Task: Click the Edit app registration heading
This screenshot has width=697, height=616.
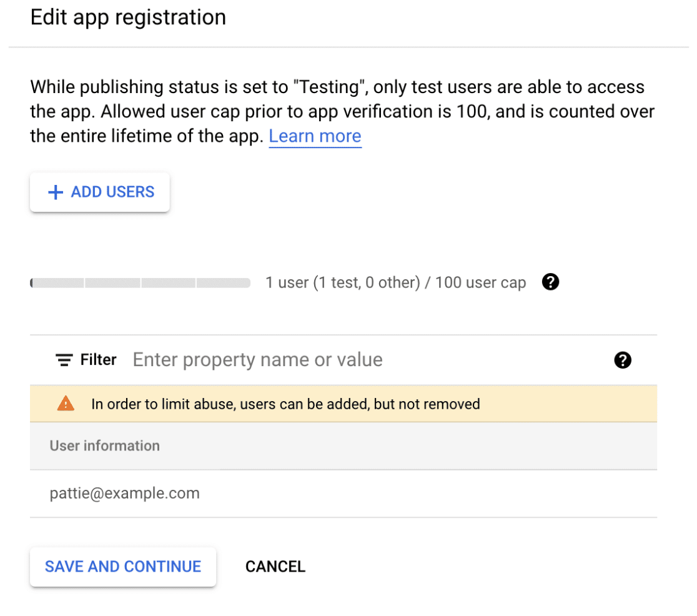Action: pyautogui.click(x=128, y=17)
